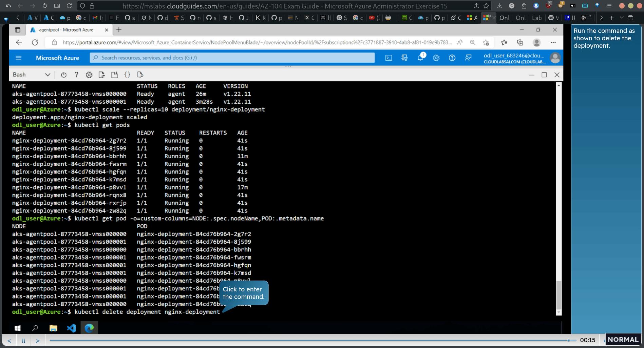Bookmark page with outer browser star

point(486,6)
